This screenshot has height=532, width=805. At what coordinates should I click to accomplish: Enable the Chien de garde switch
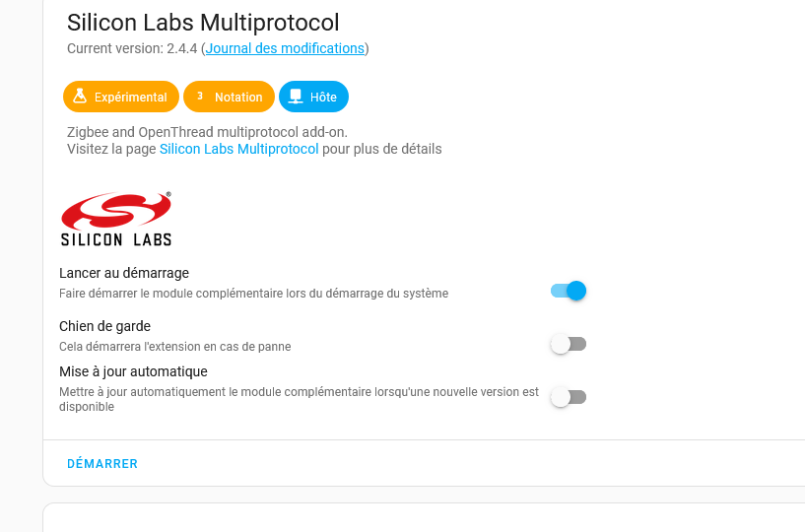click(569, 344)
